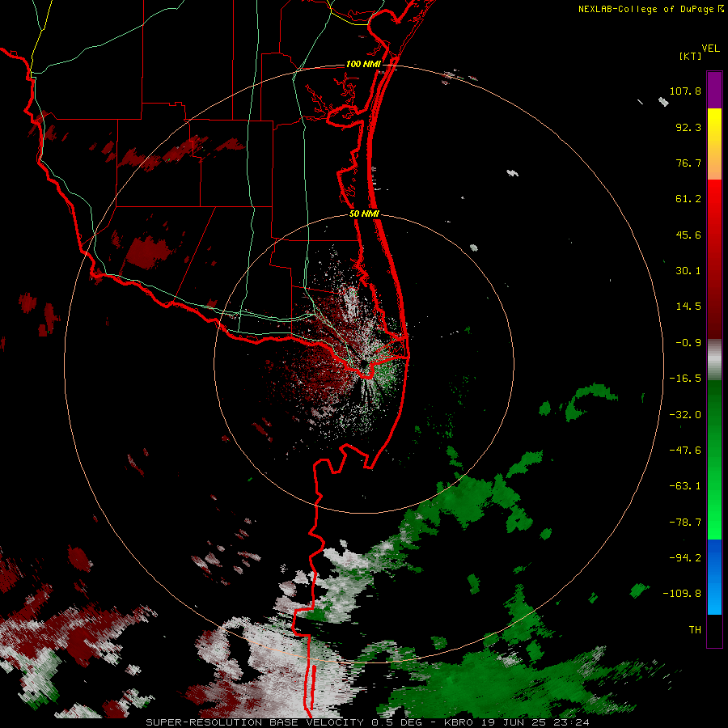The height and width of the screenshot is (728, 728).
Task: Click the blue segment of the color bar
Action: [714, 577]
